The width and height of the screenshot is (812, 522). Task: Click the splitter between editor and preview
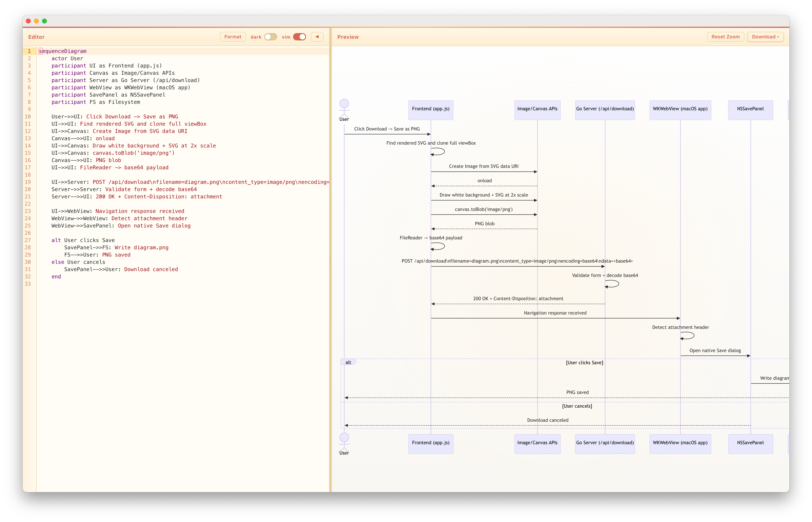[x=330, y=259]
